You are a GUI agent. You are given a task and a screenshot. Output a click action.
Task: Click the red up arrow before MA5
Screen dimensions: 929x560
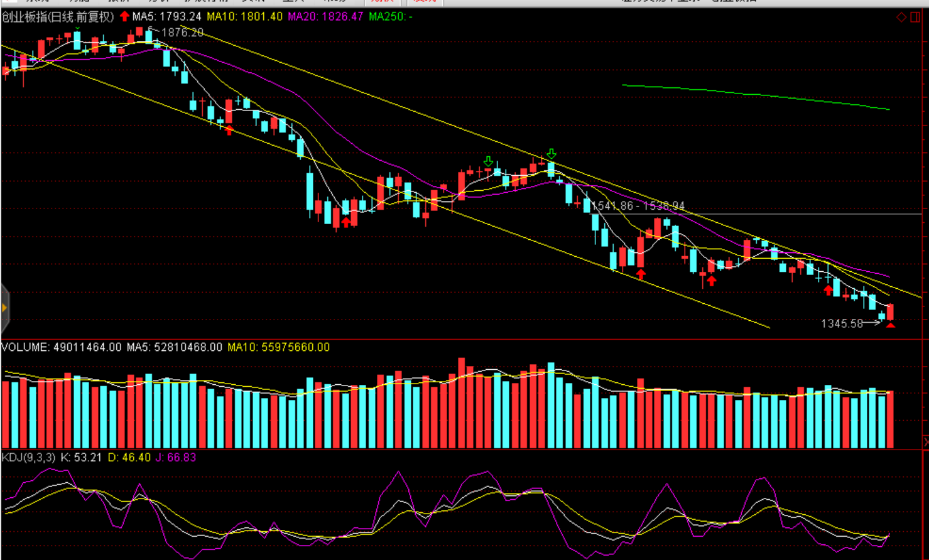click(x=124, y=16)
